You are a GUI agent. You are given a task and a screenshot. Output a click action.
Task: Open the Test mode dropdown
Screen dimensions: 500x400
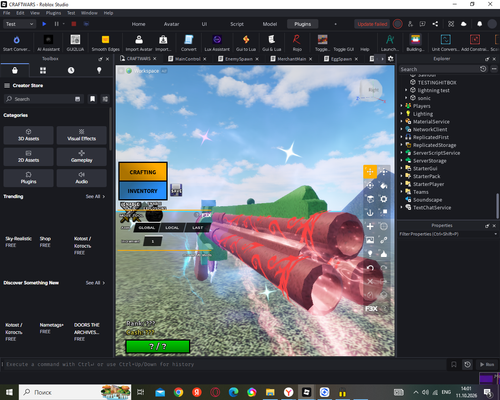[x=19, y=24]
